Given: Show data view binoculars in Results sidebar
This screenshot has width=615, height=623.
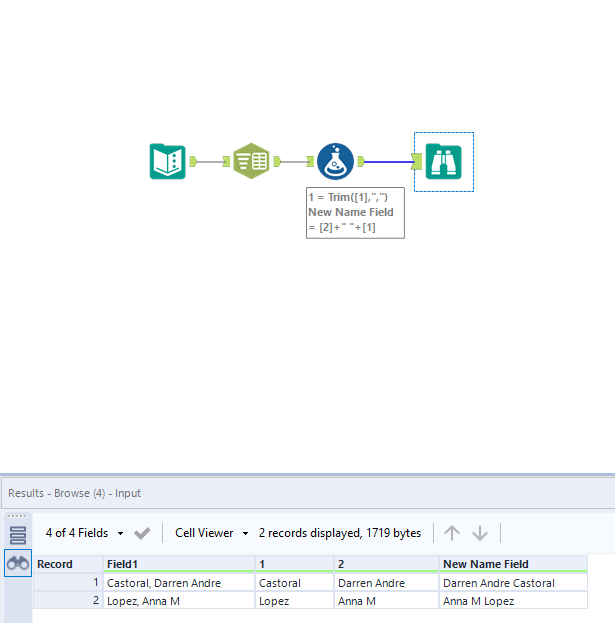Looking at the screenshot, I should (18, 563).
